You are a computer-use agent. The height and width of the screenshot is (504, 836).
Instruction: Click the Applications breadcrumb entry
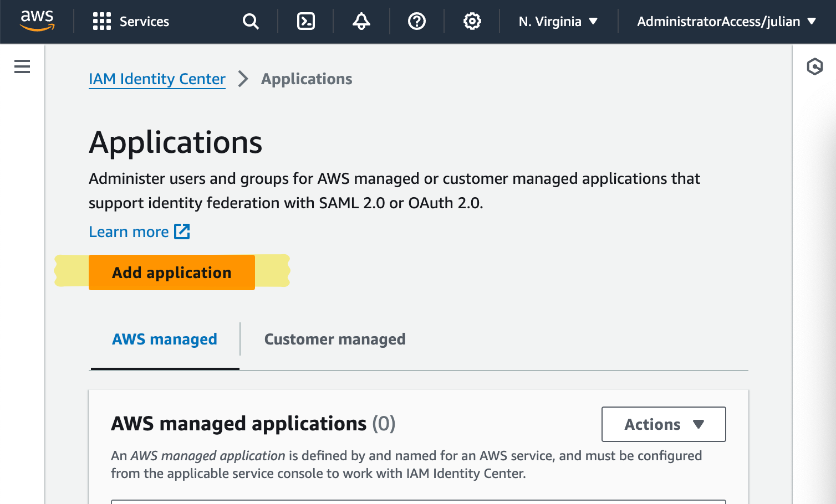pyautogui.click(x=306, y=79)
